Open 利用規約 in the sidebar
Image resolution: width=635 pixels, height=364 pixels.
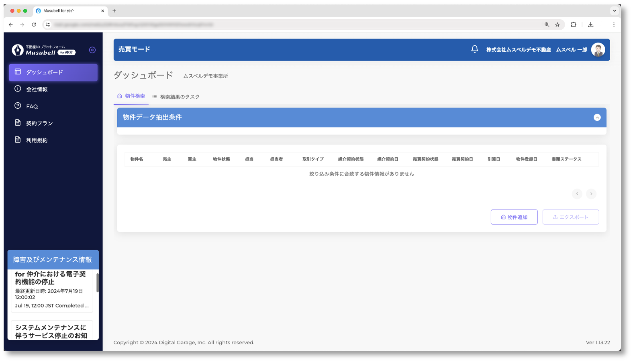(x=37, y=140)
